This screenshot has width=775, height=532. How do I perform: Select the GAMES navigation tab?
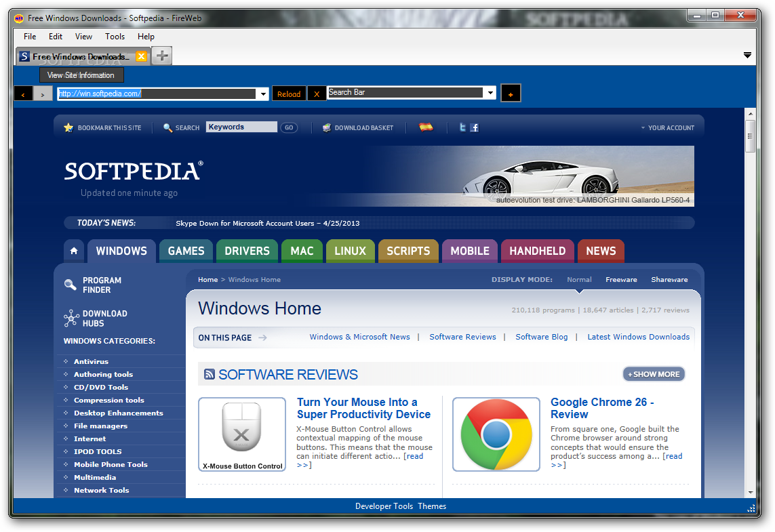[x=186, y=251]
